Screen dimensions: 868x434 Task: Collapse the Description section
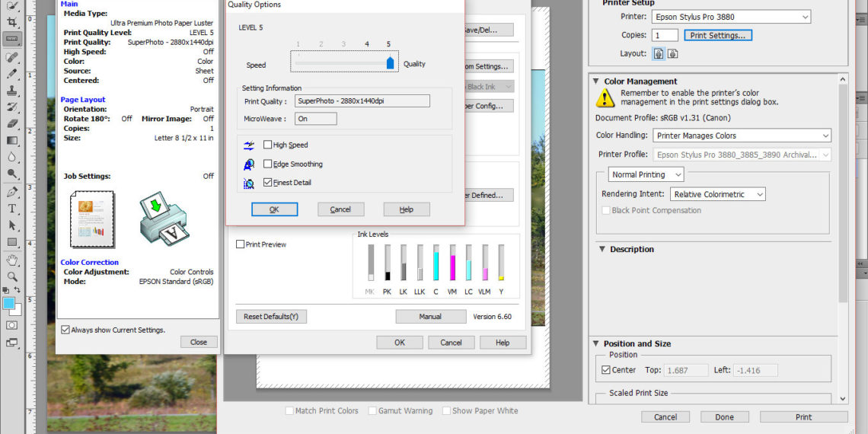[602, 249]
